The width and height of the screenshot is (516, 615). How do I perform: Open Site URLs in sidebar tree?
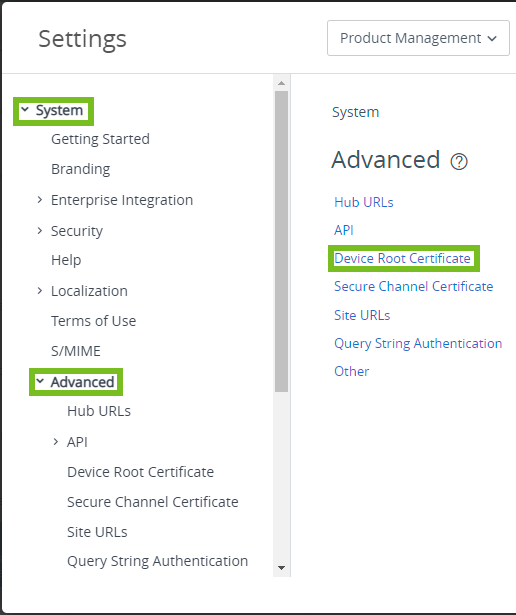(x=97, y=532)
